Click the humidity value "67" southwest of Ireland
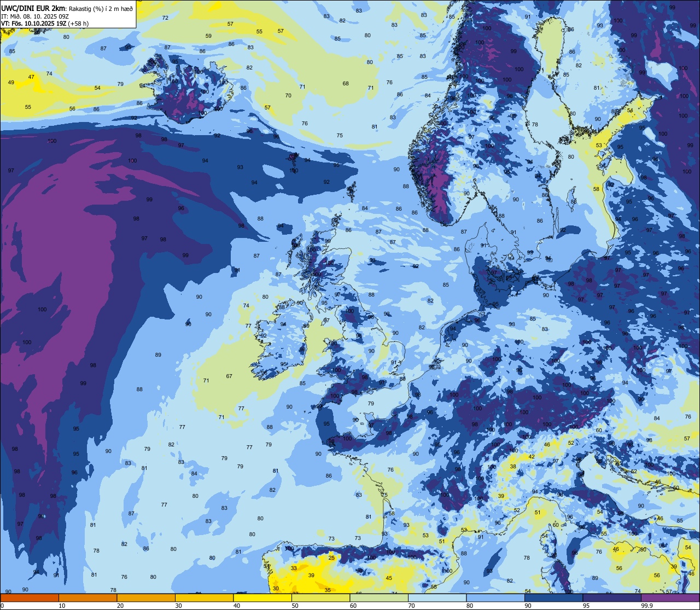Screen dimensions: 700x610 229,376
